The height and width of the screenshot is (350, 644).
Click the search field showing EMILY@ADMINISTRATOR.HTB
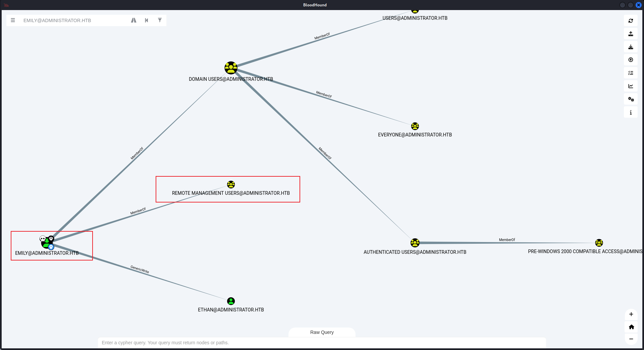pyautogui.click(x=75, y=20)
